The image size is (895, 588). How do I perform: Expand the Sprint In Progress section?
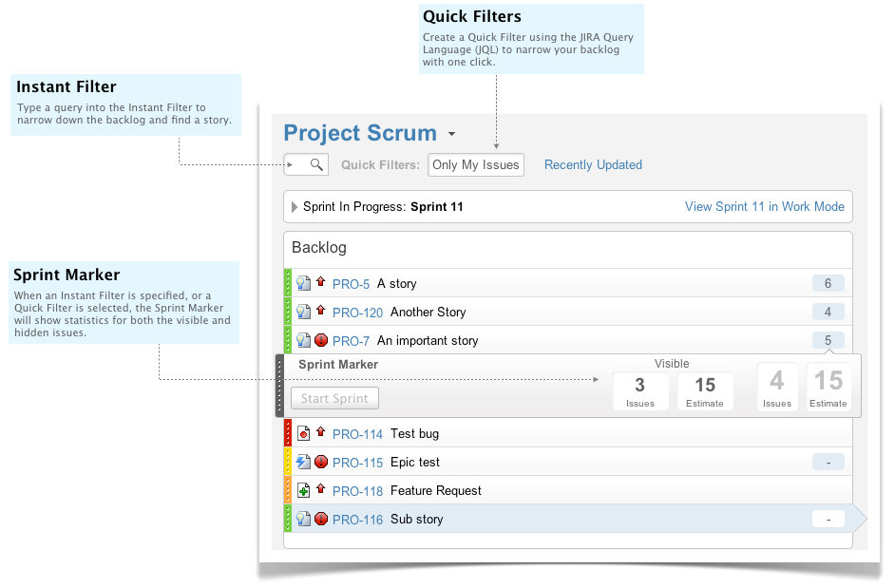click(295, 207)
